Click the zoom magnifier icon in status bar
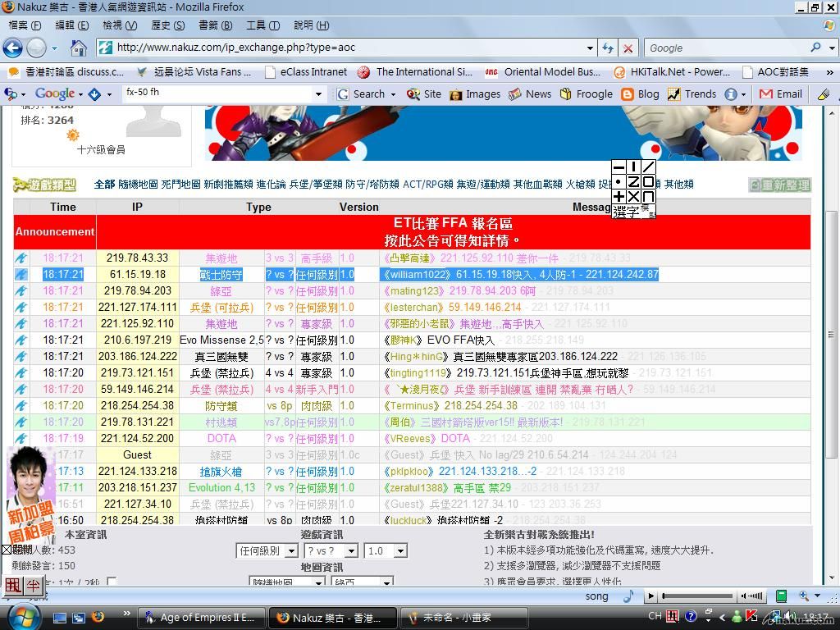 (x=804, y=596)
